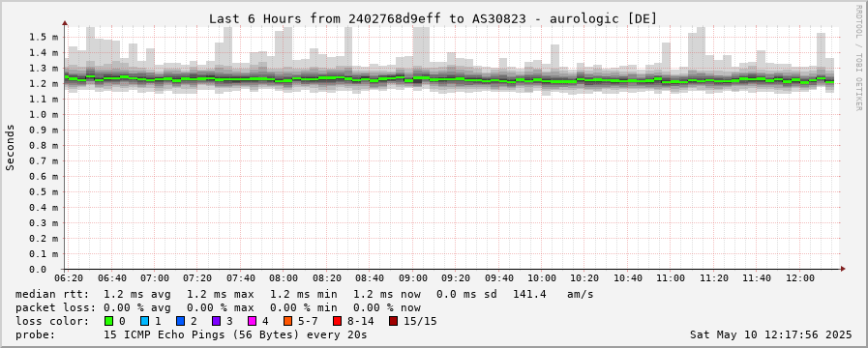Click the green loss color 0 swatch
The image size is (868, 348).
tap(108, 321)
